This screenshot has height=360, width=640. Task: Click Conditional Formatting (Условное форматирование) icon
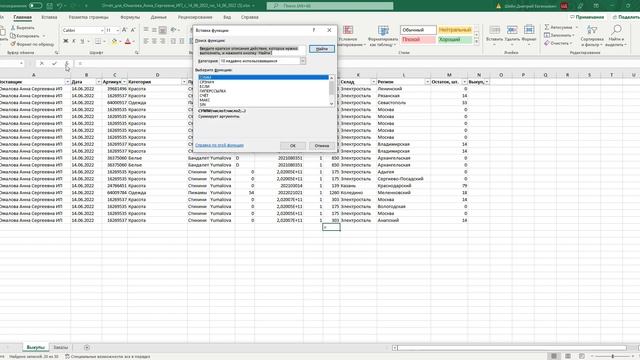(x=348, y=30)
